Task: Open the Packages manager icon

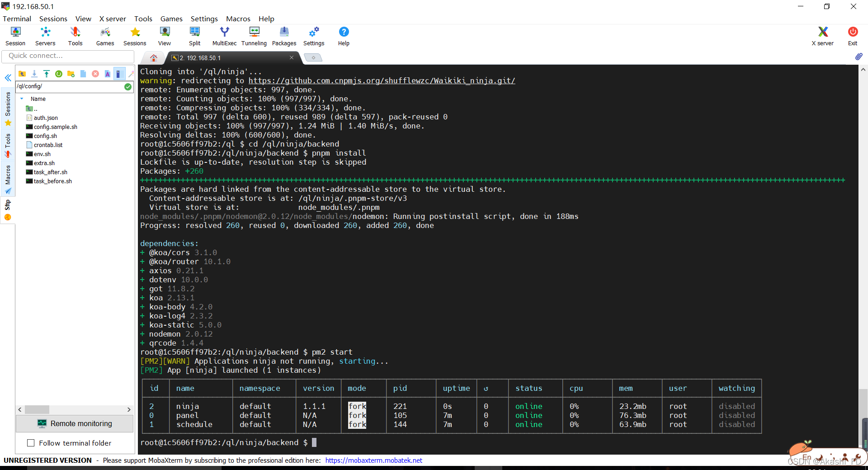Action: point(284,36)
